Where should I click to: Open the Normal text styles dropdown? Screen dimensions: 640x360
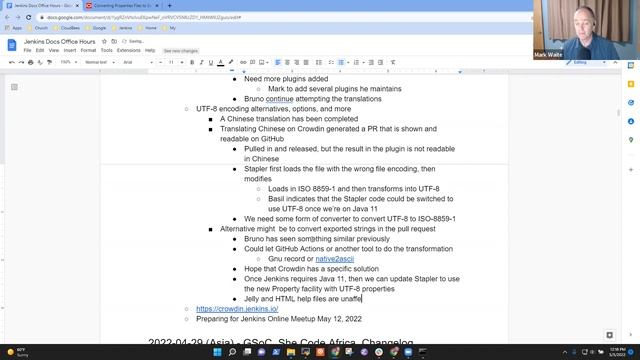point(100,62)
